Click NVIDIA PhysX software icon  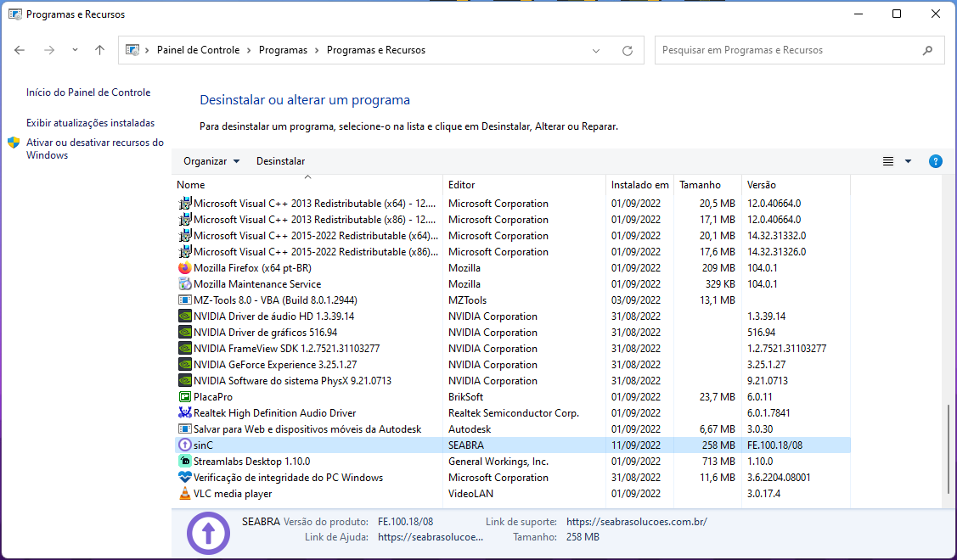pyautogui.click(x=185, y=381)
